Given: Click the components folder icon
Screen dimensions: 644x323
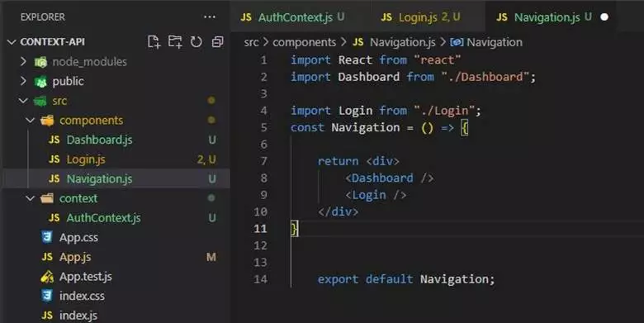Looking at the screenshot, I should (47, 121).
